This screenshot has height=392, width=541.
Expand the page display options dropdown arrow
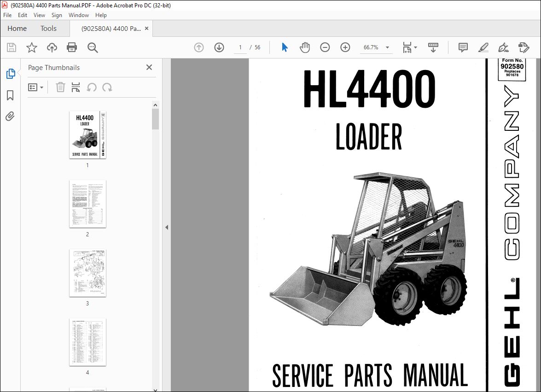click(415, 47)
